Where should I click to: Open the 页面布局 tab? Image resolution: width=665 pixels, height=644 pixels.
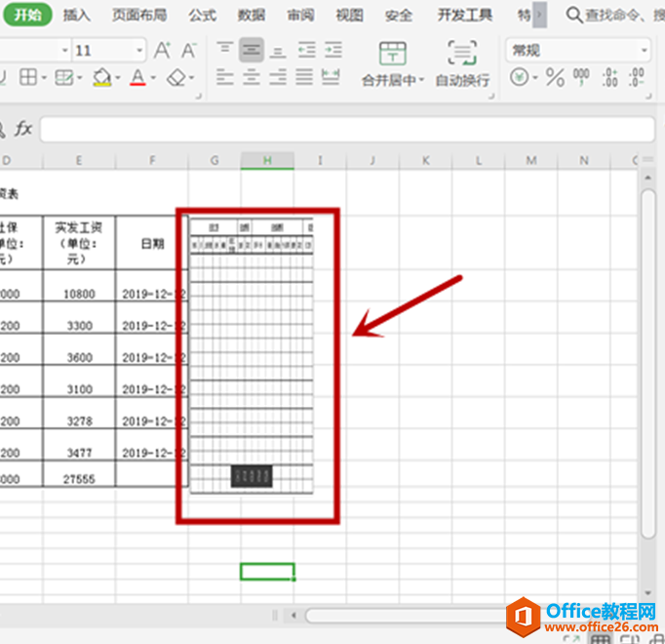point(139,16)
